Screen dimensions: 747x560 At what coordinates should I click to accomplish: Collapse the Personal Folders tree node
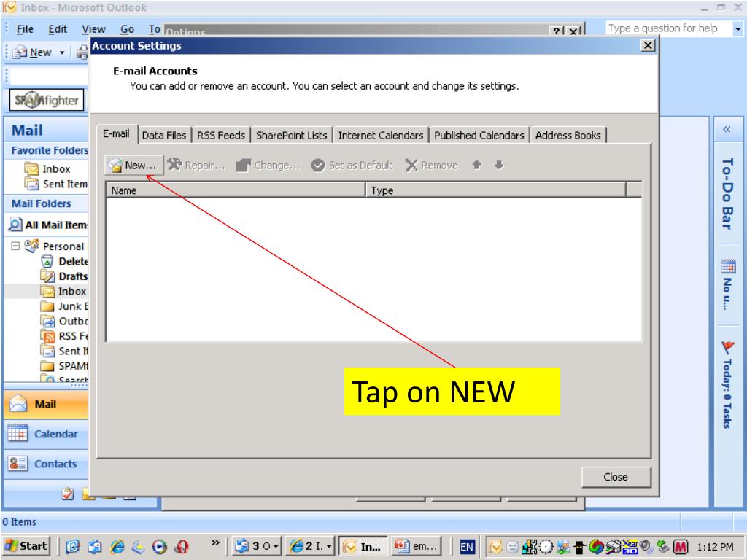click(15, 246)
